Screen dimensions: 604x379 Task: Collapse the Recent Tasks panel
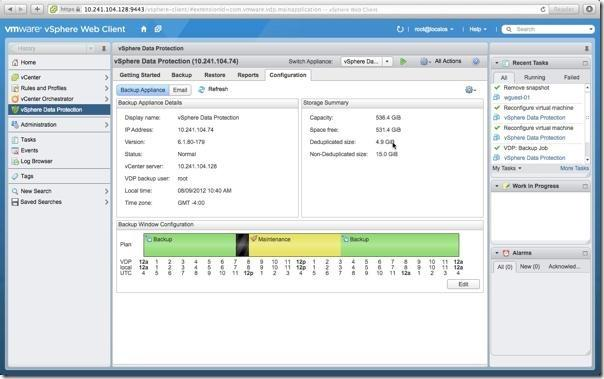click(x=497, y=63)
